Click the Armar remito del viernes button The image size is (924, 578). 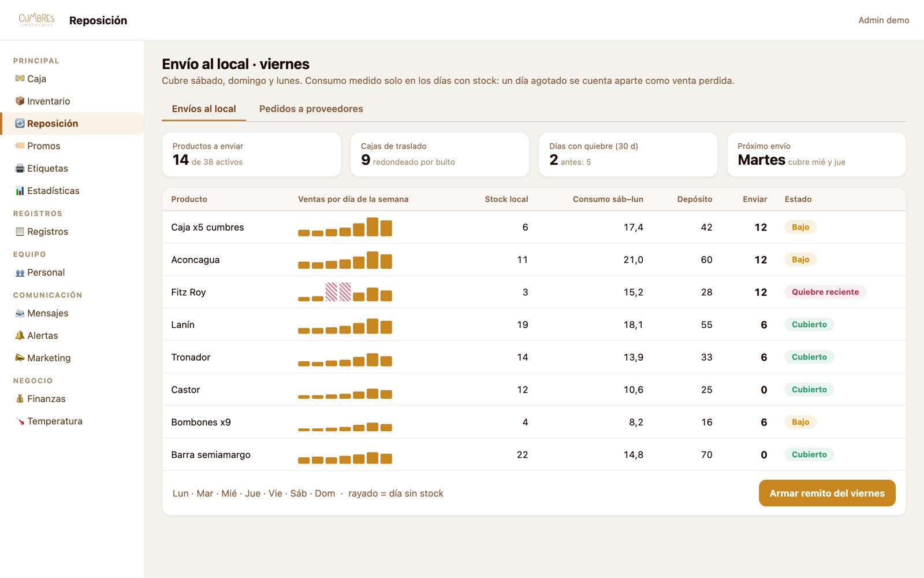(827, 493)
